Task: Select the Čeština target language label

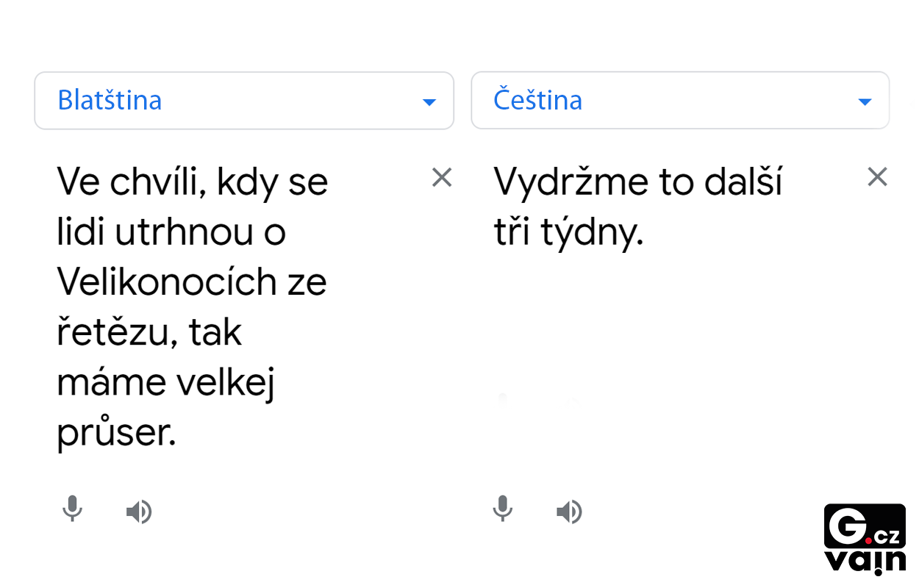Action: click(537, 100)
